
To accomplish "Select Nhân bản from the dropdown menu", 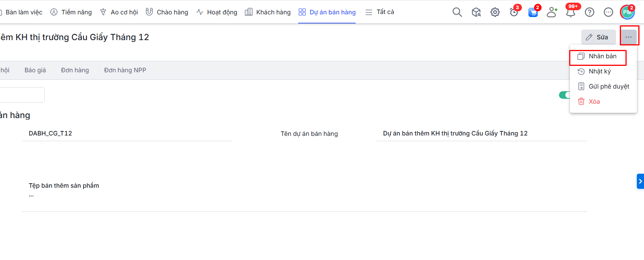I will tap(602, 56).
